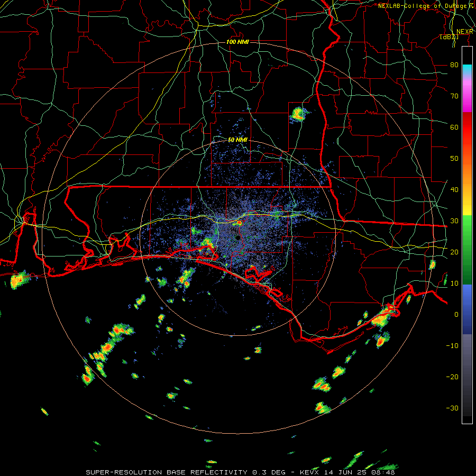Click the "100 NMI" range ring label

(237, 42)
